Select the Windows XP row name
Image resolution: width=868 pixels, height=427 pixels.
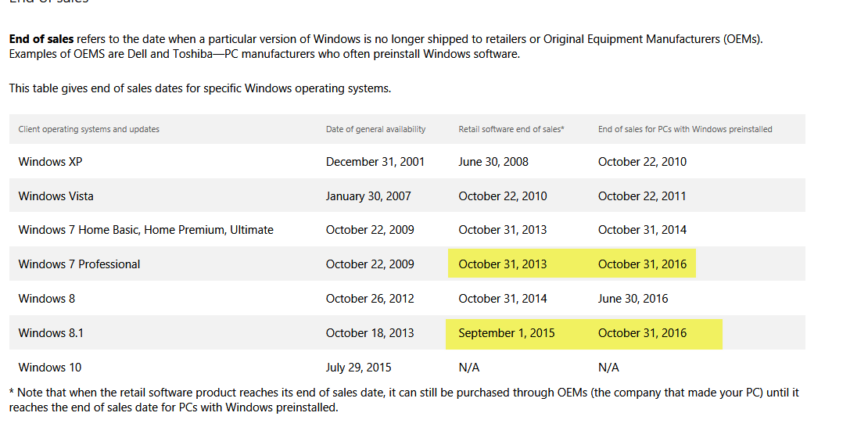click(50, 162)
